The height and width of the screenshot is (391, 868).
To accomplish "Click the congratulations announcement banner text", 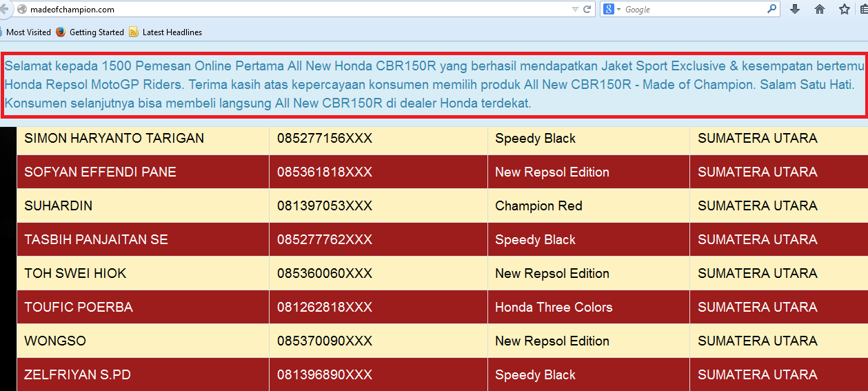I will [434, 85].
